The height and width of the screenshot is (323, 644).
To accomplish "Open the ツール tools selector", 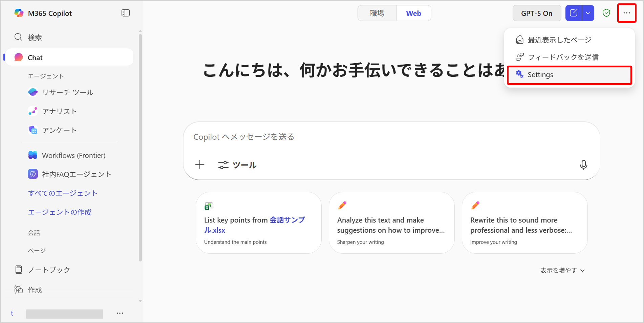I will (x=237, y=165).
